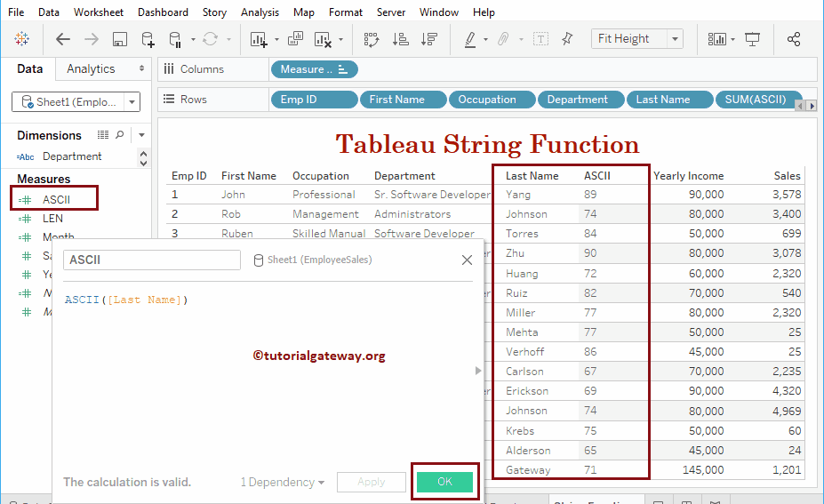Open the Worksheet menu
The height and width of the screenshot is (504, 824).
[99, 12]
